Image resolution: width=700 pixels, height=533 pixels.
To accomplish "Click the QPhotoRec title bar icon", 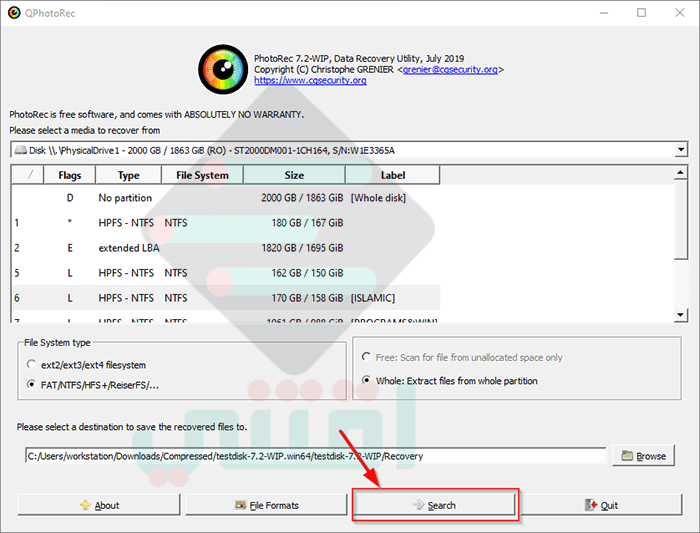I will click(14, 12).
